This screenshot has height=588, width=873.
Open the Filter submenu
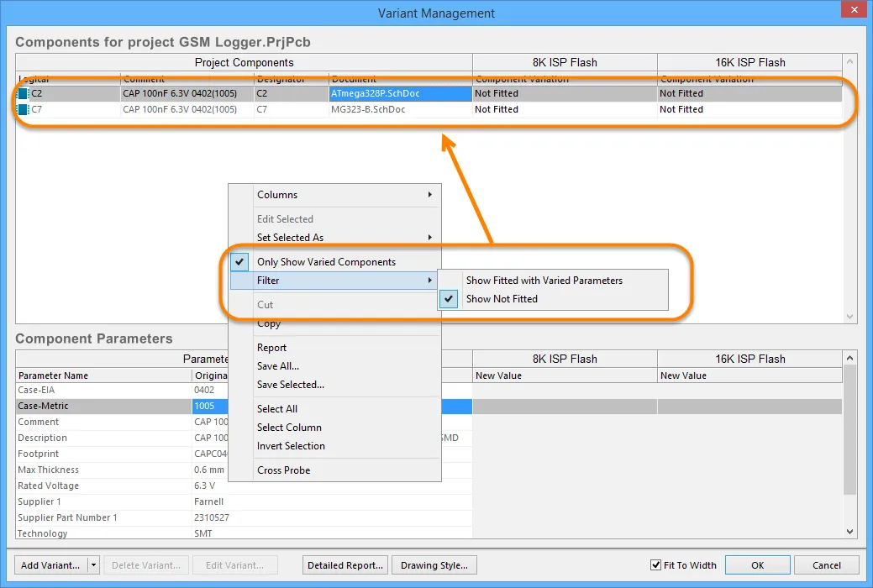pyautogui.click(x=334, y=281)
